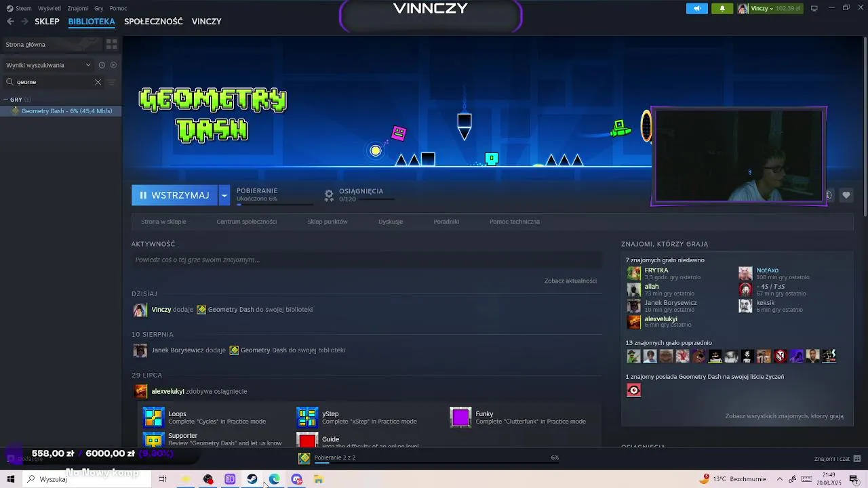
Task: Collapse the GRY category
Action: coord(5,100)
